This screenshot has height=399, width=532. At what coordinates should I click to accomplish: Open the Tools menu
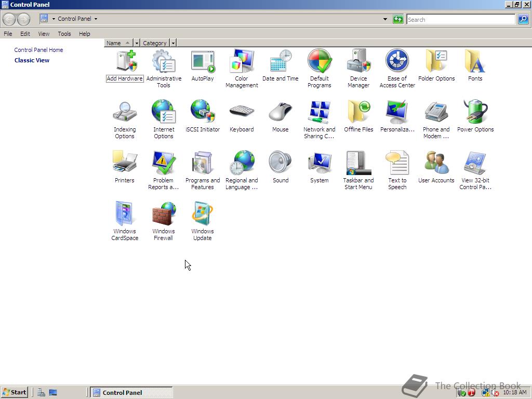[64, 34]
